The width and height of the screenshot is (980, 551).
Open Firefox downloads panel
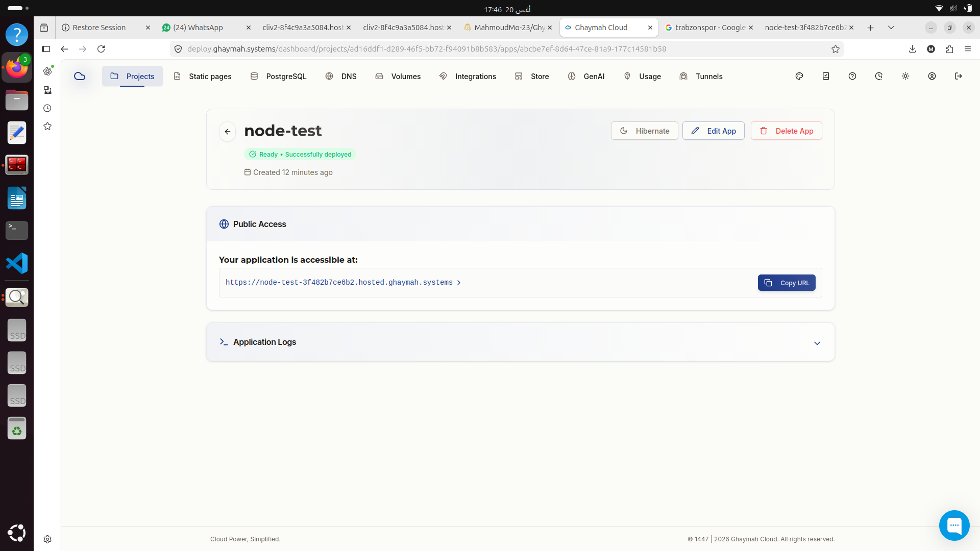click(x=913, y=49)
